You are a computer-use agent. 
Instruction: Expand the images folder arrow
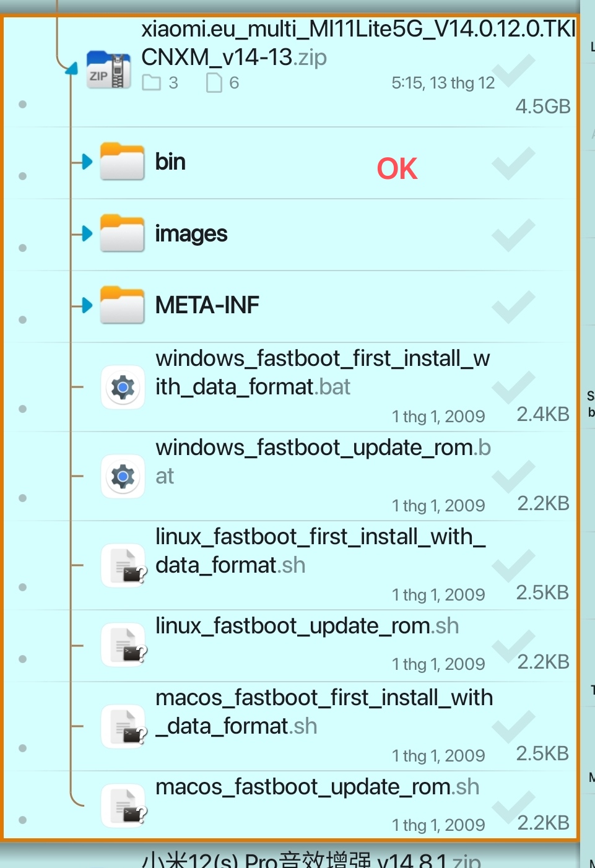(87, 234)
